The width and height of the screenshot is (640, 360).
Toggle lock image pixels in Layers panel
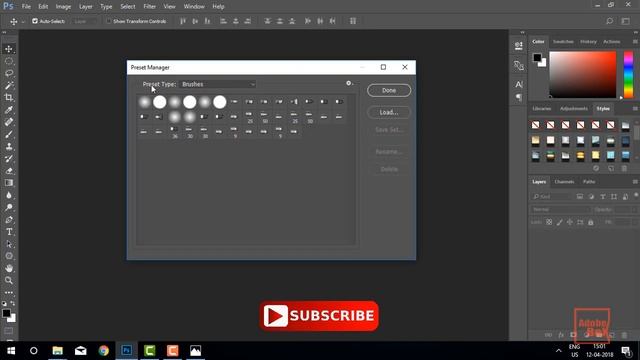tap(560, 222)
